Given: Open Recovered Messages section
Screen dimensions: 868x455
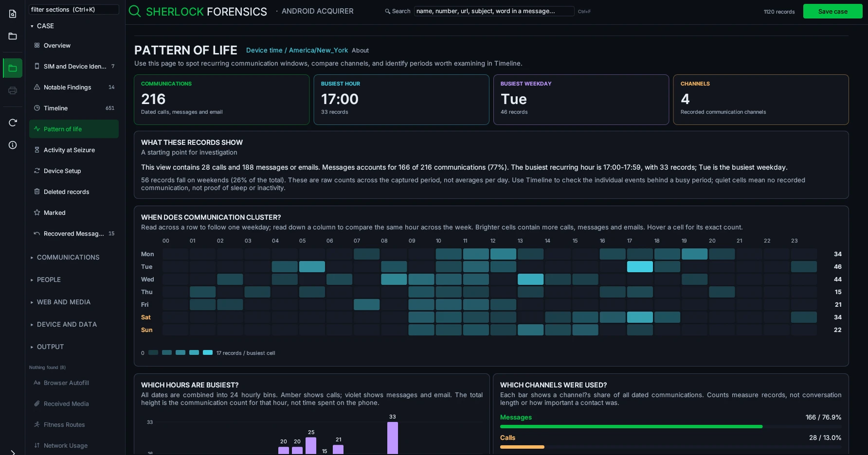Looking at the screenshot, I should point(74,233).
